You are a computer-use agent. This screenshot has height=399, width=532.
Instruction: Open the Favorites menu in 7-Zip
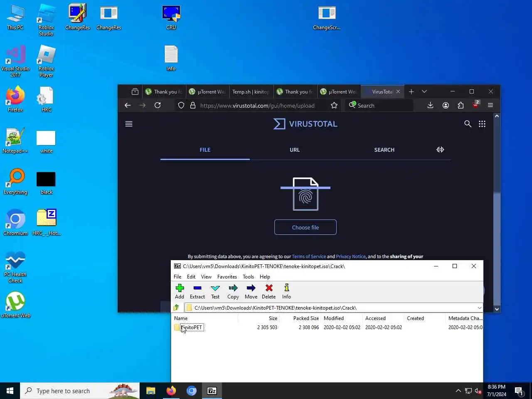[x=227, y=277]
